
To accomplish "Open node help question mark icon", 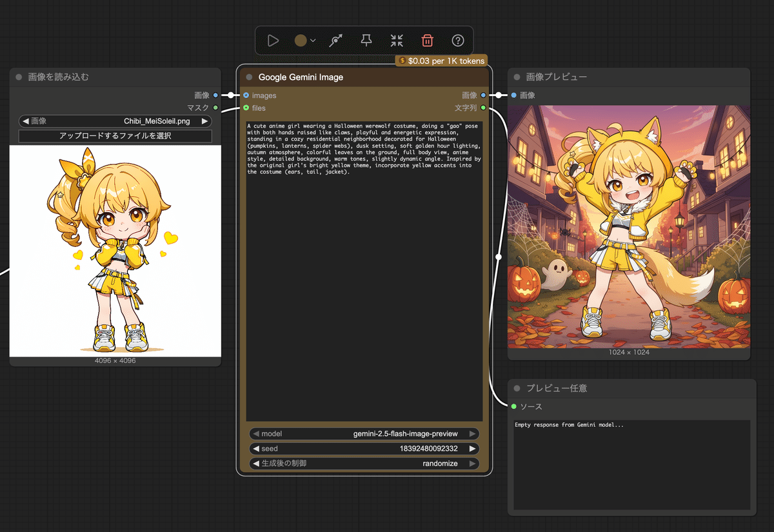I will click(458, 41).
